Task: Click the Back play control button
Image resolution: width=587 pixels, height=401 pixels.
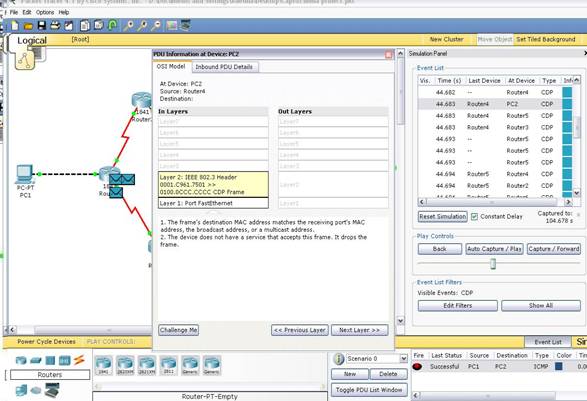Action: [440, 249]
